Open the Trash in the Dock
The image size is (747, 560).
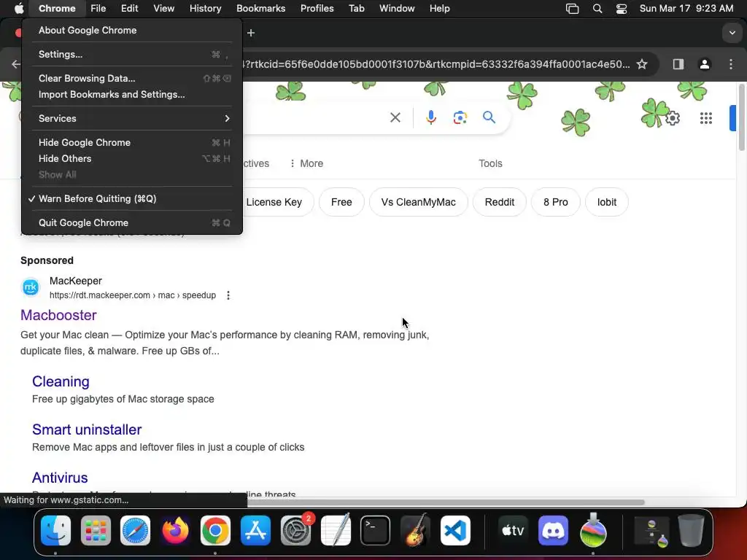691,530
